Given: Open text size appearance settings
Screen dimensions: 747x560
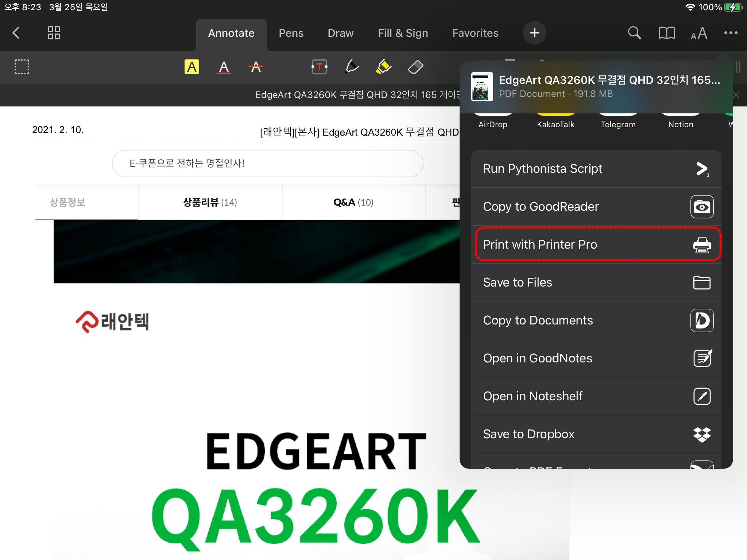Looking at the screenshot, I should (x=699, y=34).
